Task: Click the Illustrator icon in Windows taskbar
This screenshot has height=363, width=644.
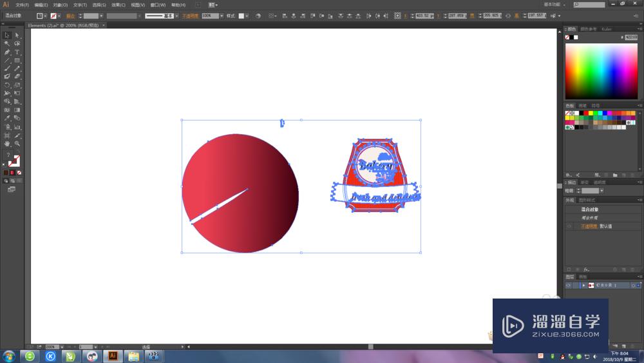Action: (x=113, y=356)
